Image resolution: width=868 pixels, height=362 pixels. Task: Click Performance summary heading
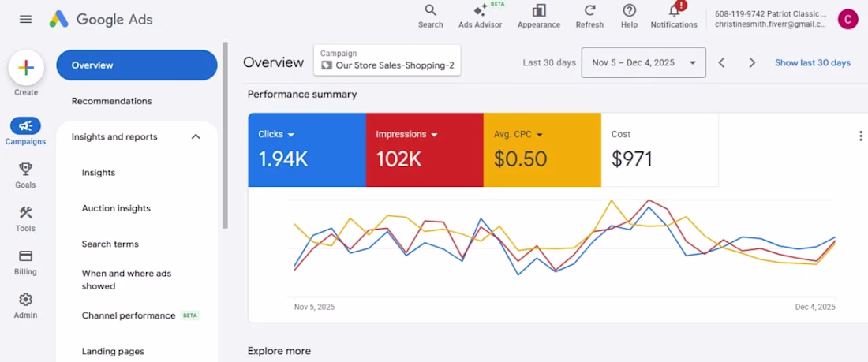[302, 94]
